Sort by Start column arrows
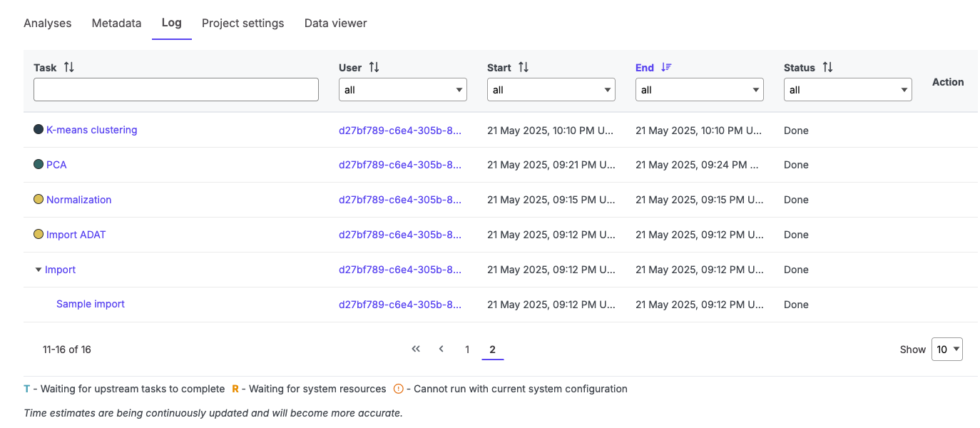 tap(524, 67)
